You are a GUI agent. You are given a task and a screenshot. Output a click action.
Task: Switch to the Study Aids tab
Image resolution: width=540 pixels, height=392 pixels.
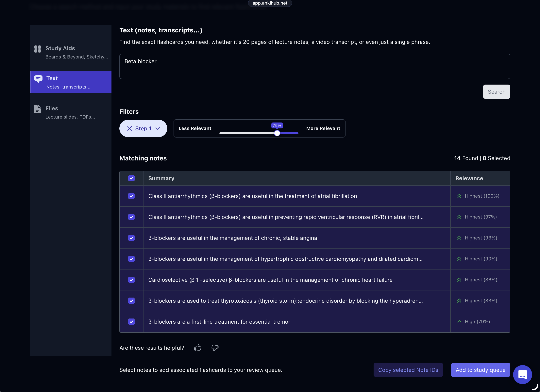coord(71,52)
